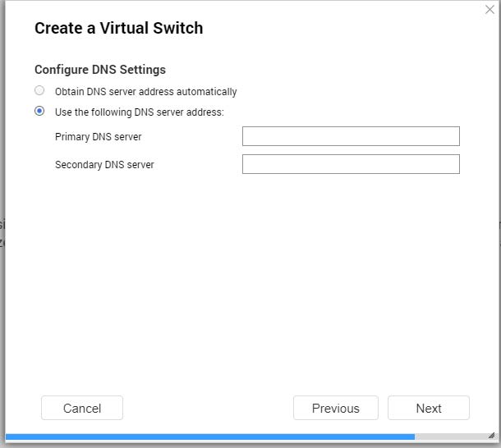Click the "Obtain DNS server address automatically" label text
Viewport: 501px width, 448px height.
145,92
